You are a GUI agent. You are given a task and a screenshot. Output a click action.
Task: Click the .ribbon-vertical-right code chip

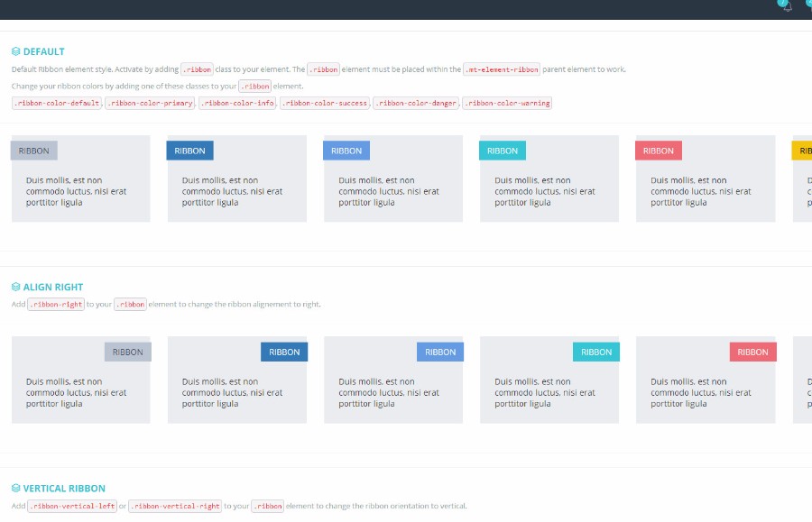(175, 506)
